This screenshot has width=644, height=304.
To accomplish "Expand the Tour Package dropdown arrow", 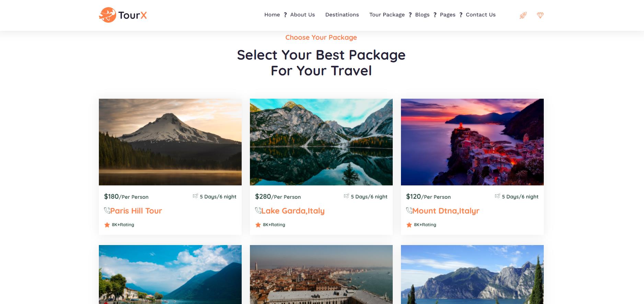I will [410, 15].
